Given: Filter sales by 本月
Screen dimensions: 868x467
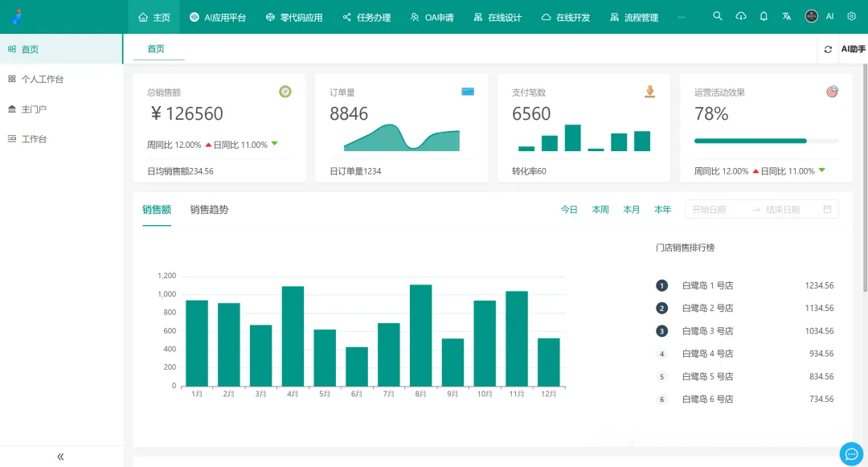Looking at the screenshot, I should click(632, 210).
